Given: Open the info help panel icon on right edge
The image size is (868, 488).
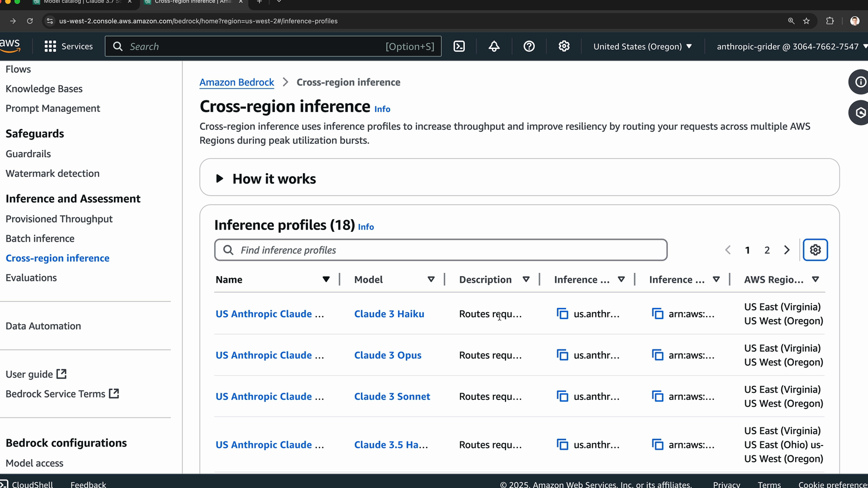Looking at the screenshot, I should pyautogui.click(x=860, y=82).
